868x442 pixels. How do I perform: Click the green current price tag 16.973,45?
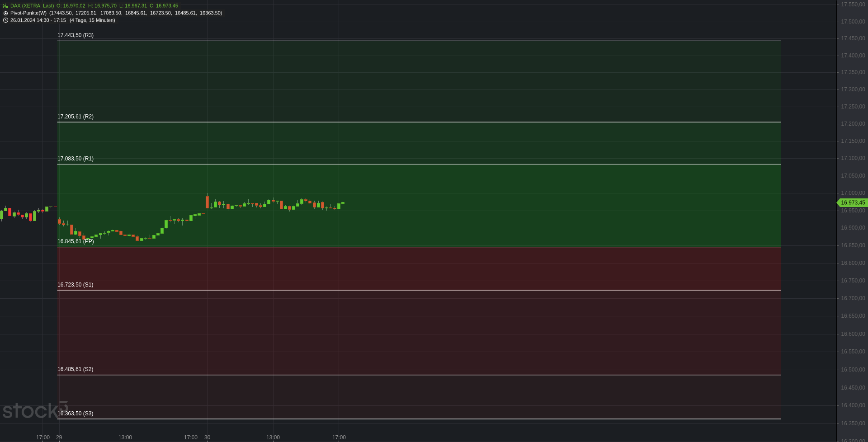tap(853, 203)
